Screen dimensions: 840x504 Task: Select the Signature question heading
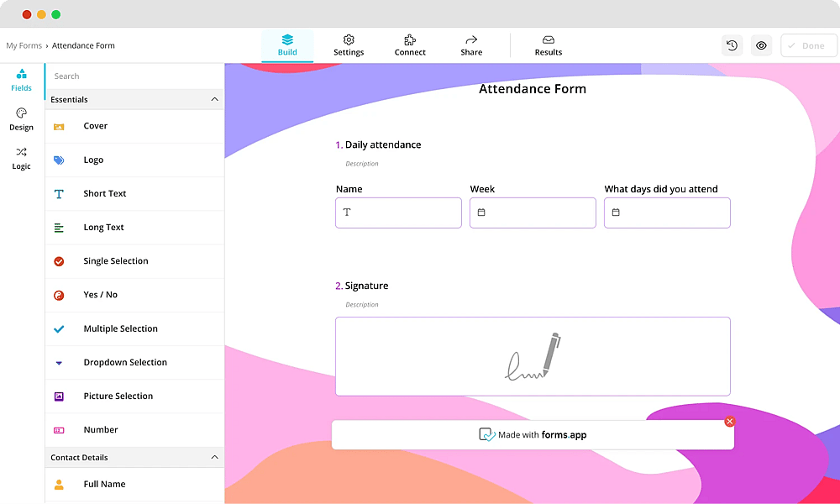[367, 286]
